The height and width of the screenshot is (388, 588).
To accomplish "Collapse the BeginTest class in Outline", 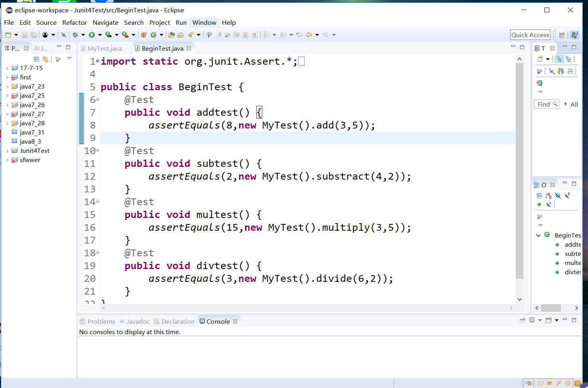I will (539, 236).
